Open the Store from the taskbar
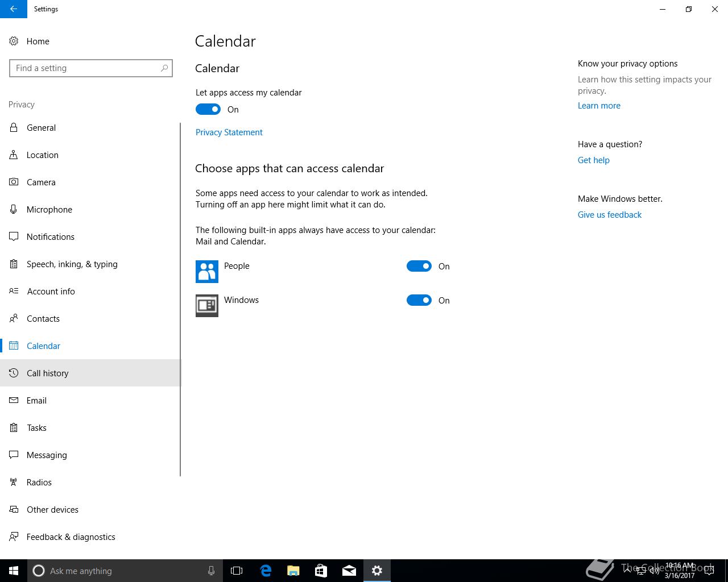 tap(321, 571)
